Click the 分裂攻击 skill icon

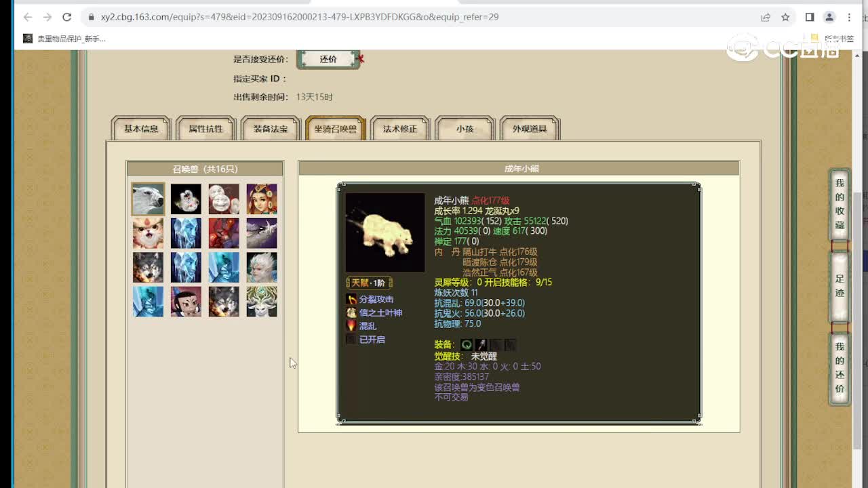pyautogui.click(x=351, y=299)
